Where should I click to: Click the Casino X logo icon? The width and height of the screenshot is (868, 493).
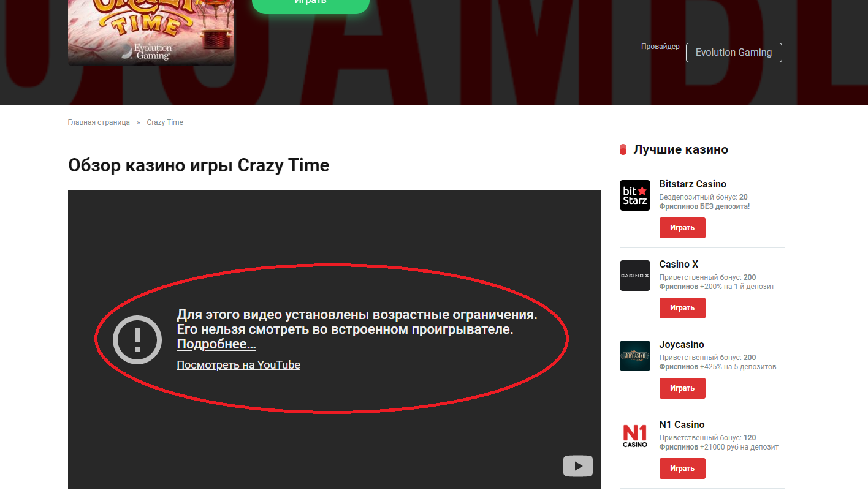point(635,276)
